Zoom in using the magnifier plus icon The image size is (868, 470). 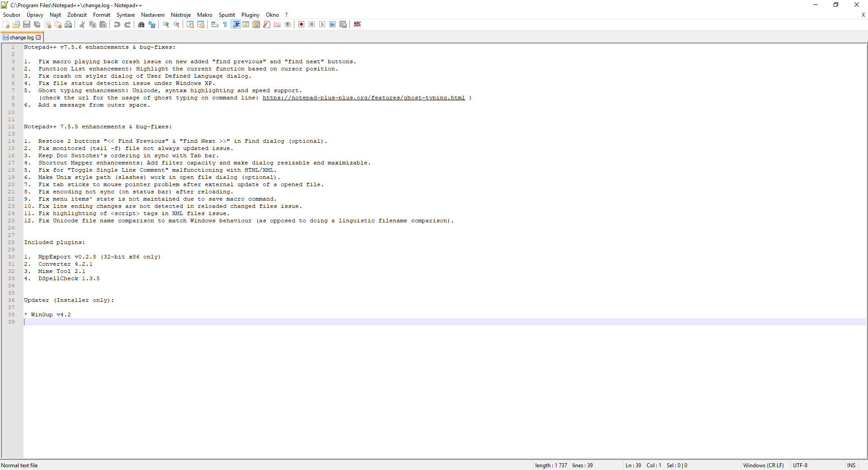166,24
